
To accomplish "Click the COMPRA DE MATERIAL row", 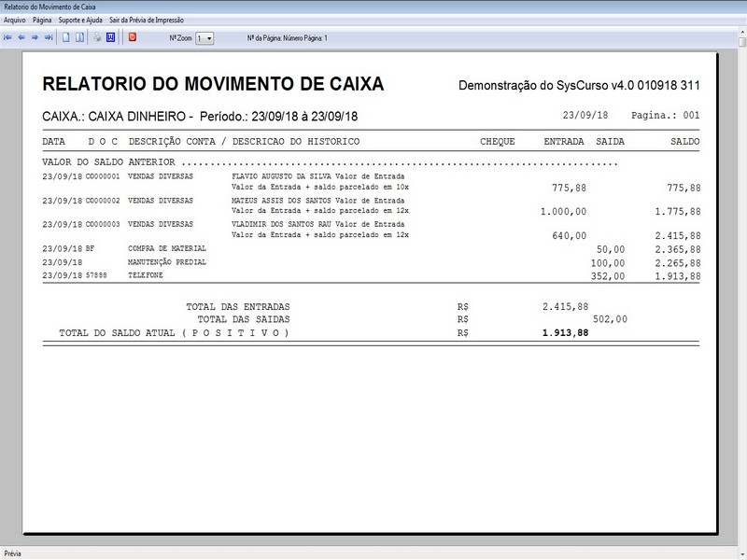I will click(371, 248).
